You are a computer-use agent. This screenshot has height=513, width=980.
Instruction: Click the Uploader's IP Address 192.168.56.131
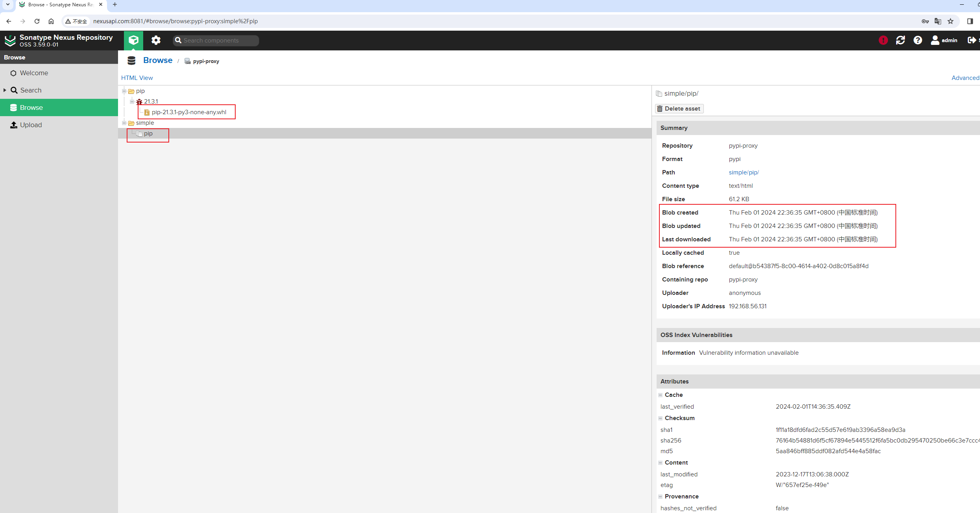pyautogui.click(x=747, y=306)
